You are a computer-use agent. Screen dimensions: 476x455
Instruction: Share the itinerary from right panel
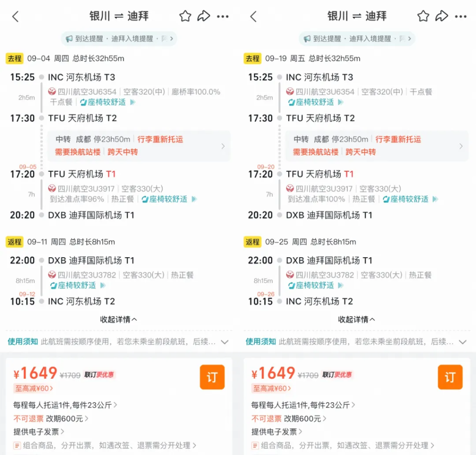click(x=442, y=16)
